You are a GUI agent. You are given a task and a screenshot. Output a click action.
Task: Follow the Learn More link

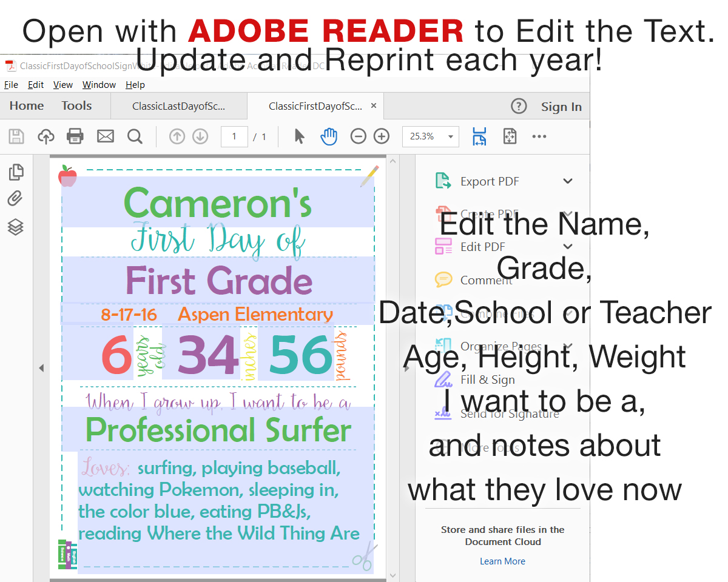tap(502, 561)
